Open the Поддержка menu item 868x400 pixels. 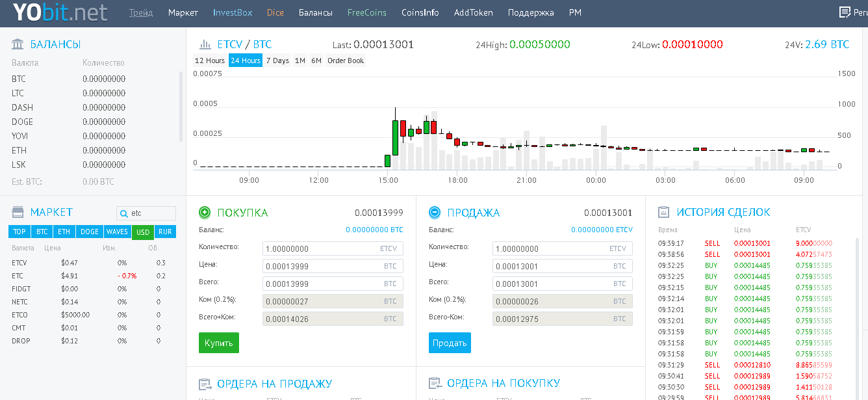coord(531,12)
